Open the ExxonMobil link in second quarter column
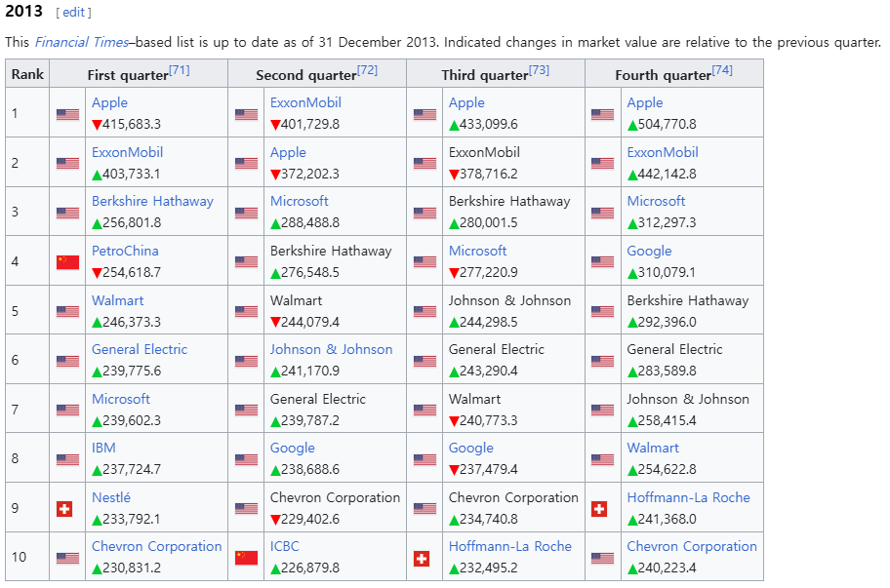 click(x=306, y=102)
